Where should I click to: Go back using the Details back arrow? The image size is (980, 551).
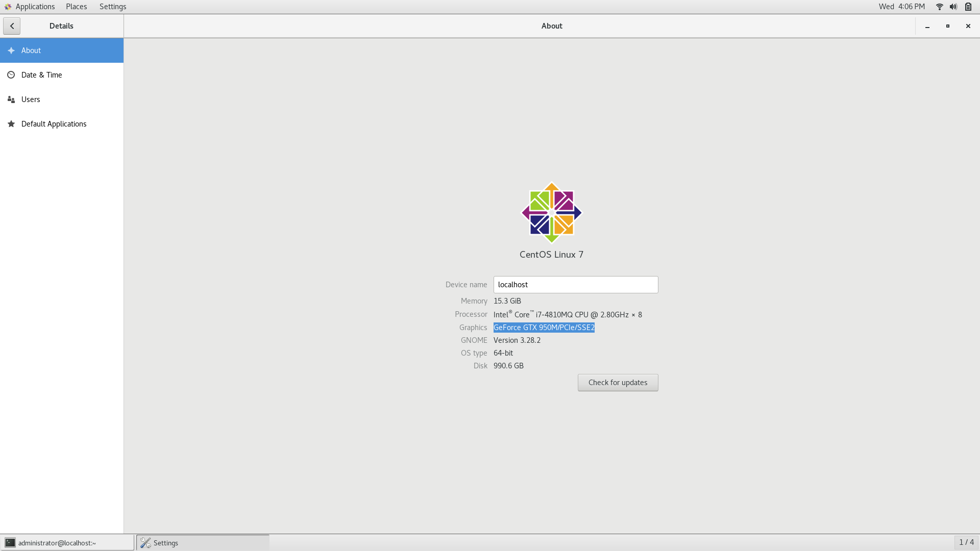click(x=12, y=26)
